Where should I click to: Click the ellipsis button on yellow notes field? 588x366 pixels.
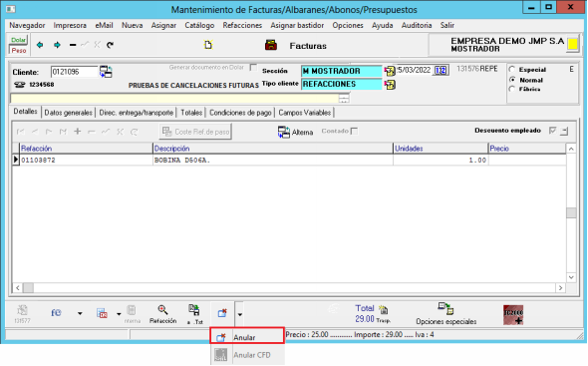pyautogui.click(x=344, y=99)
